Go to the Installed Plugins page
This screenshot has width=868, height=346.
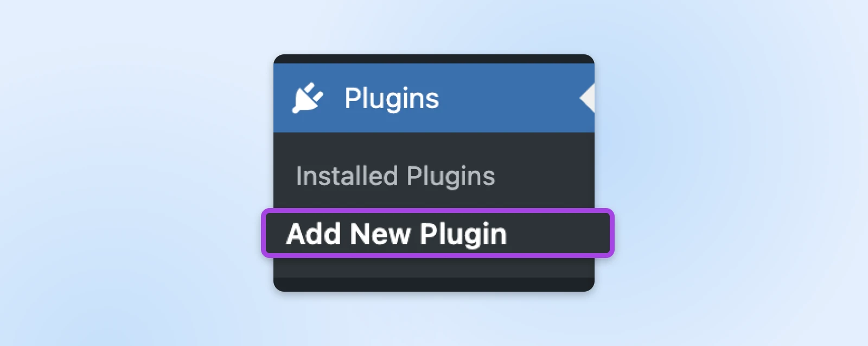(395, 177)
